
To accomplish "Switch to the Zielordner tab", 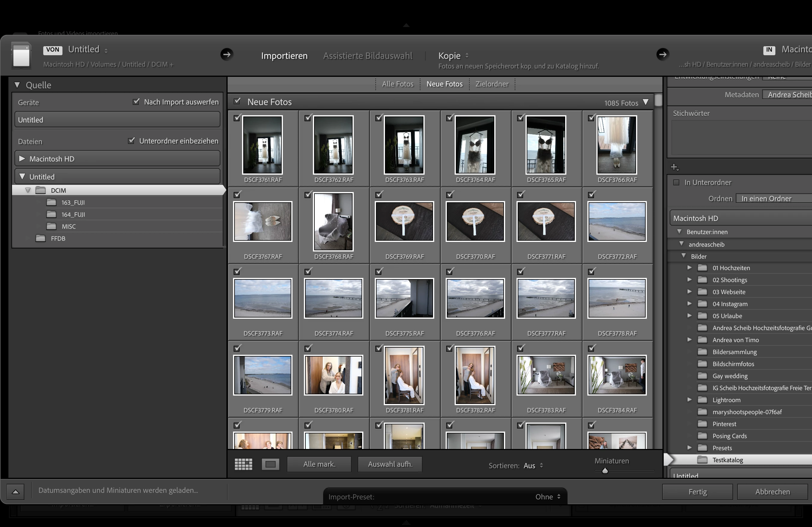I will [x=492, y=84].
